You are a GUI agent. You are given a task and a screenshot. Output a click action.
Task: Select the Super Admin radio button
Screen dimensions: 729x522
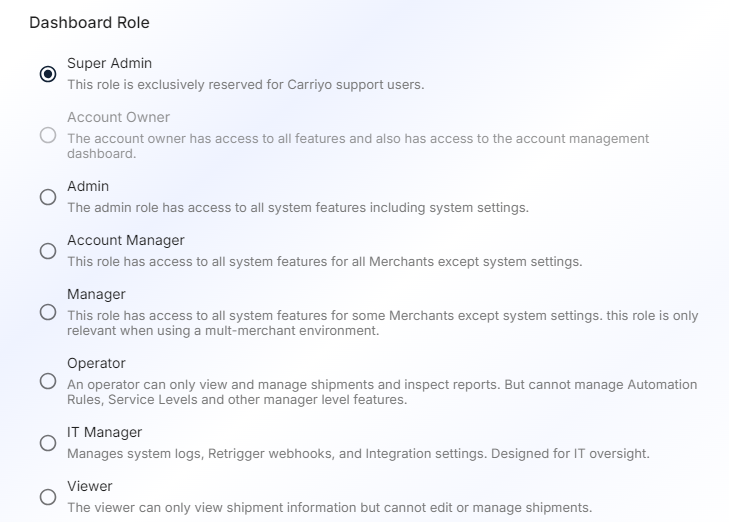48,74
